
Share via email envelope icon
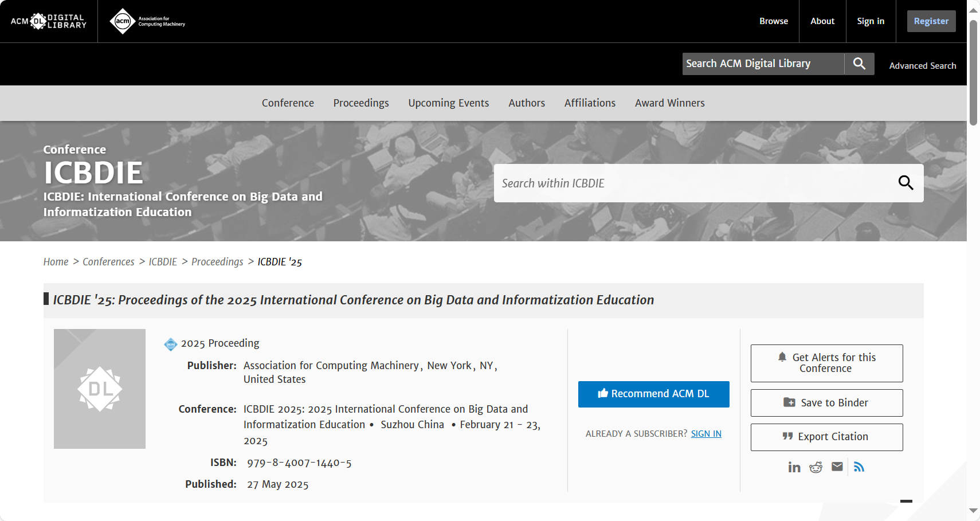[837, 467]
